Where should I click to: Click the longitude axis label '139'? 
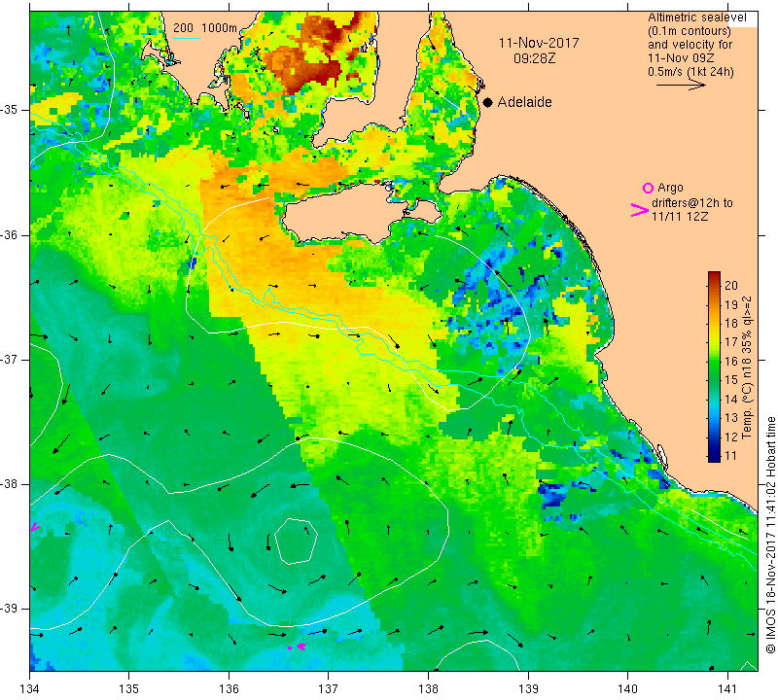[528, 688]
